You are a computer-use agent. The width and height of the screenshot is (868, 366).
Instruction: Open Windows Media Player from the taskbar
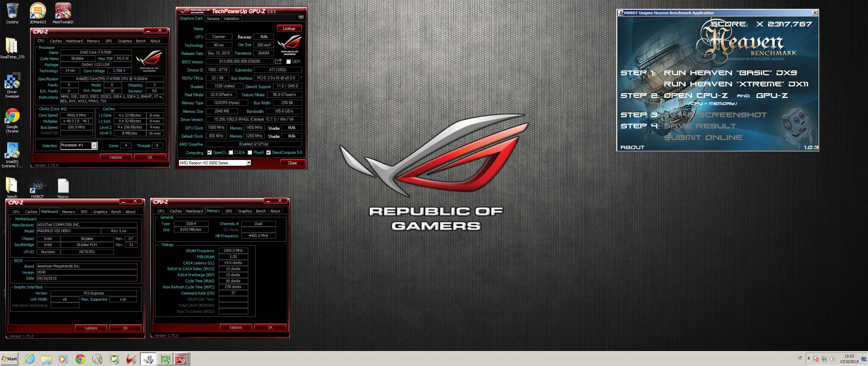63,359
